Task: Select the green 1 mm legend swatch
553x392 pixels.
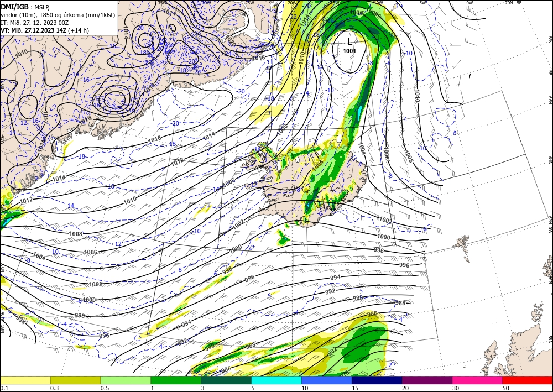Action: (x=176, y=380)
